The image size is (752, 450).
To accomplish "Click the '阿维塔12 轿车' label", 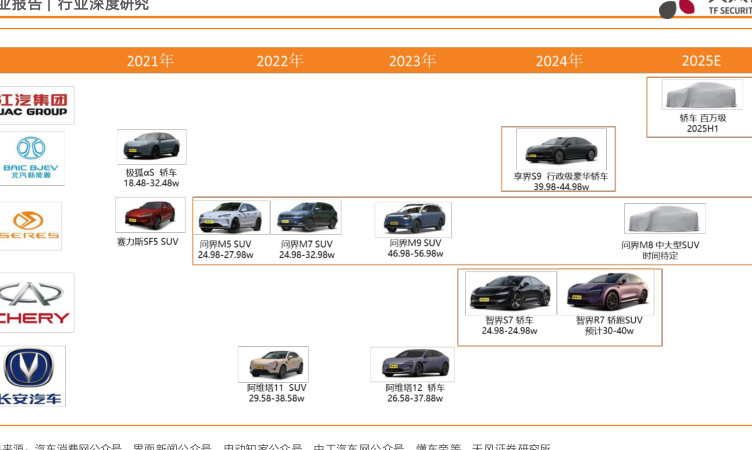I will (415, 388).
